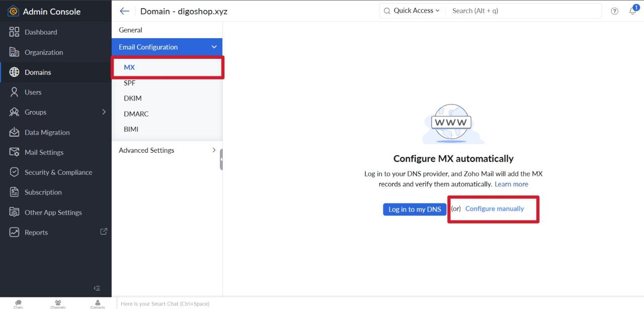
Task: Click the Domain - digoshop.xyz title
Action: coord(184,11)
